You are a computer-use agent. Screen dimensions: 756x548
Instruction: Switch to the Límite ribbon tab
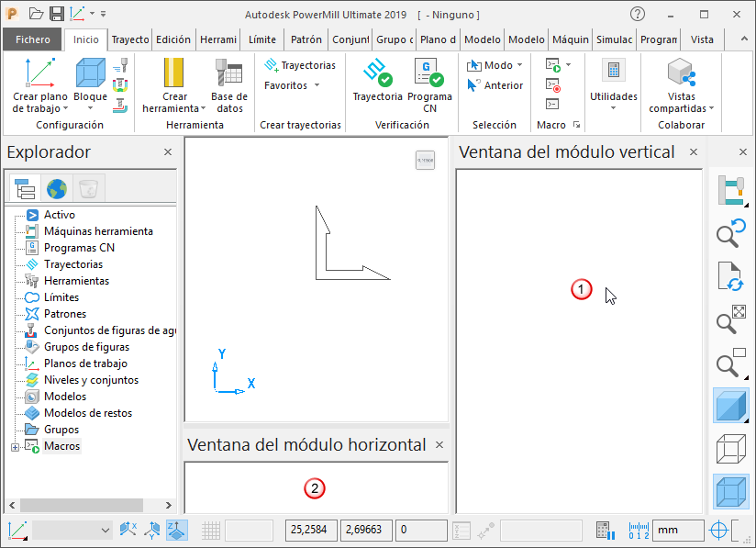click(262, 39)
